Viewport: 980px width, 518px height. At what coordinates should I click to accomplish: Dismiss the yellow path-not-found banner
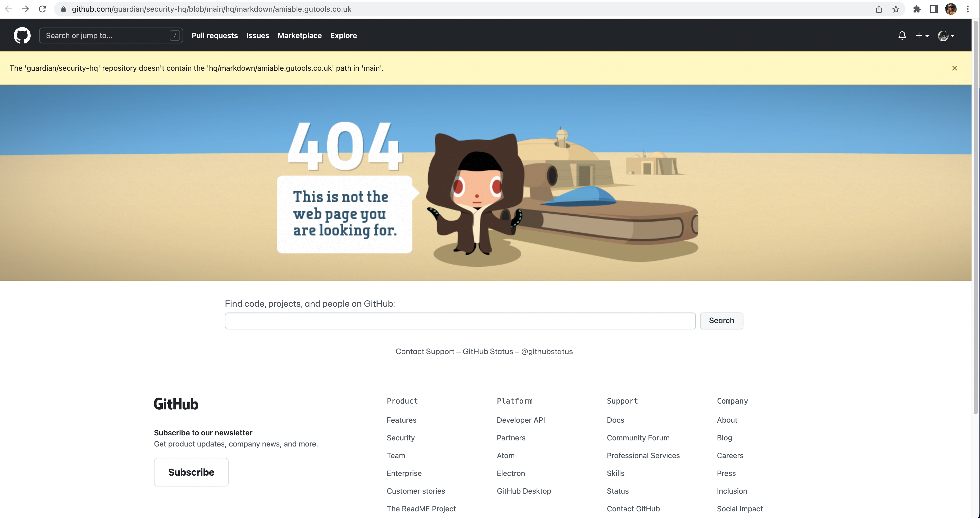click(954, 68)
